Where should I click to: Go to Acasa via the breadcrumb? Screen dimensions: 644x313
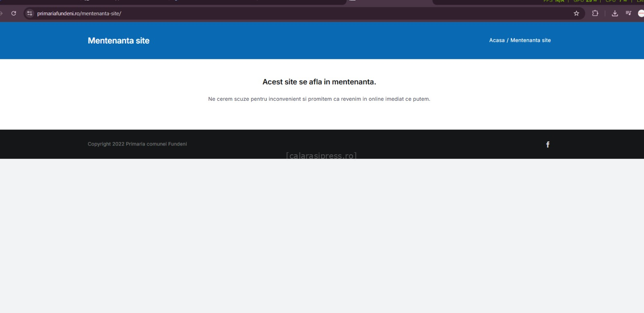pyautogui.click(x=497, y=40)
